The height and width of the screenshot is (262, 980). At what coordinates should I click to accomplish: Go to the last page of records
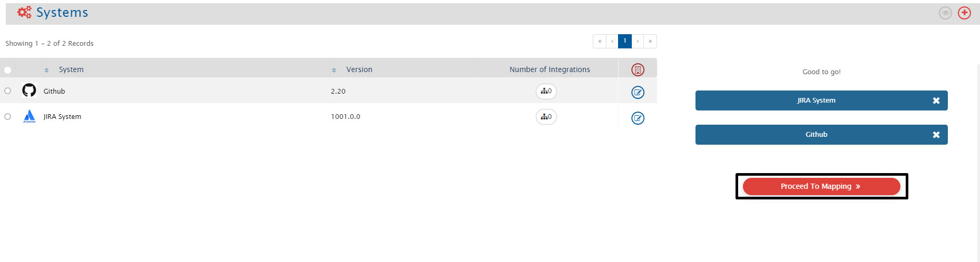(x=650, y=41)
